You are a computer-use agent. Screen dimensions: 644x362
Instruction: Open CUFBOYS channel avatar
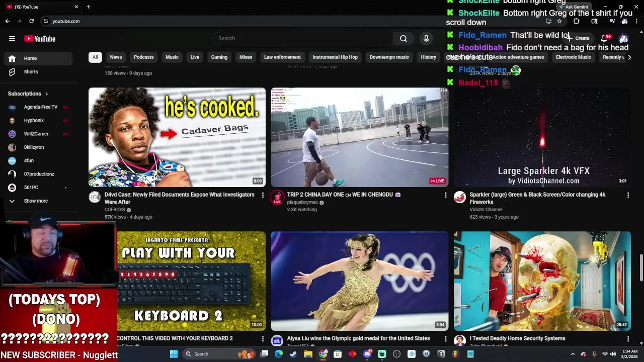(x=95, y=197)
